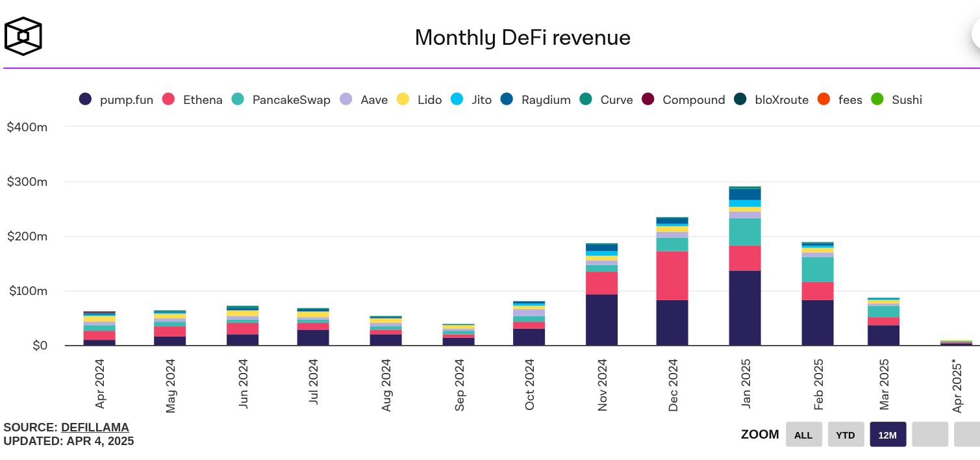The image size is (980, 460).
Task: Click the UPDATED: APR 4, 2025 text
Action: tap(69, 441)
